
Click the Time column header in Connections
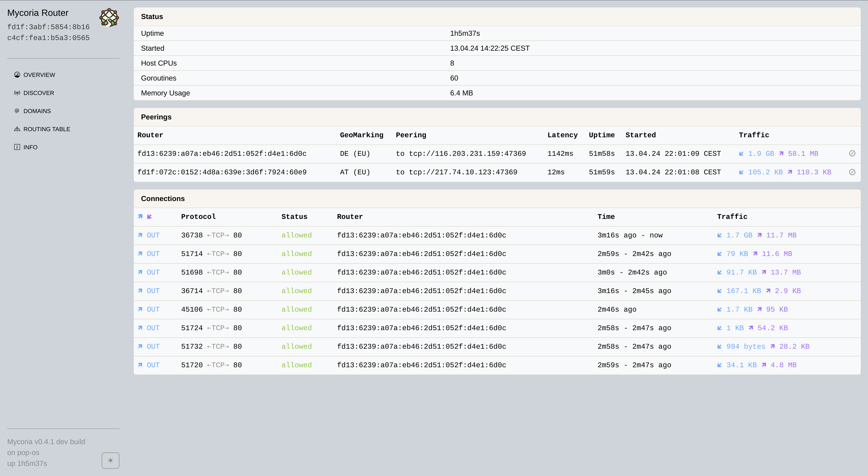tap(606, 217)
